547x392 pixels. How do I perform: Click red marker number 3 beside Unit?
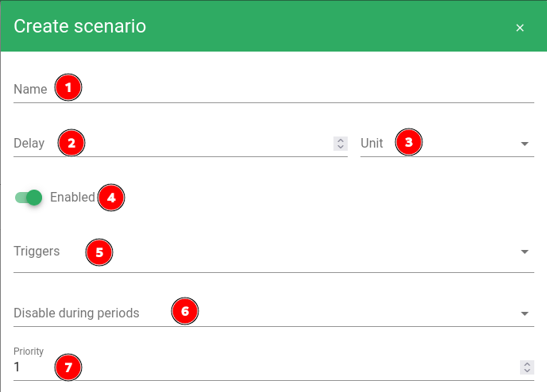tap(409, 142)
